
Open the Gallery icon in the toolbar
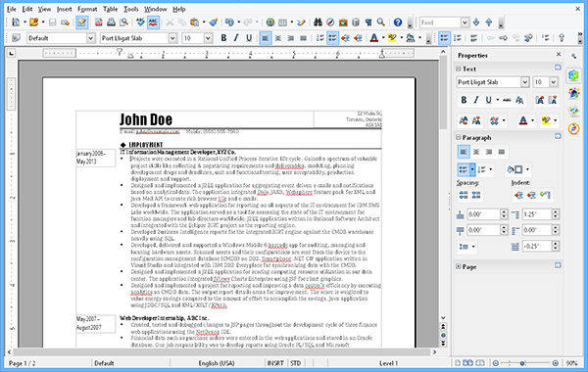coord(343,23)
